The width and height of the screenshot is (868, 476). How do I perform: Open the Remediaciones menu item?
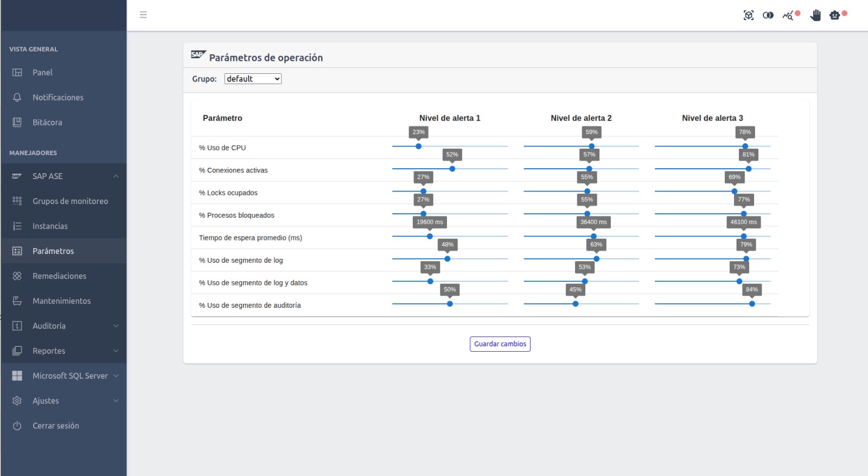click(59, 276)
